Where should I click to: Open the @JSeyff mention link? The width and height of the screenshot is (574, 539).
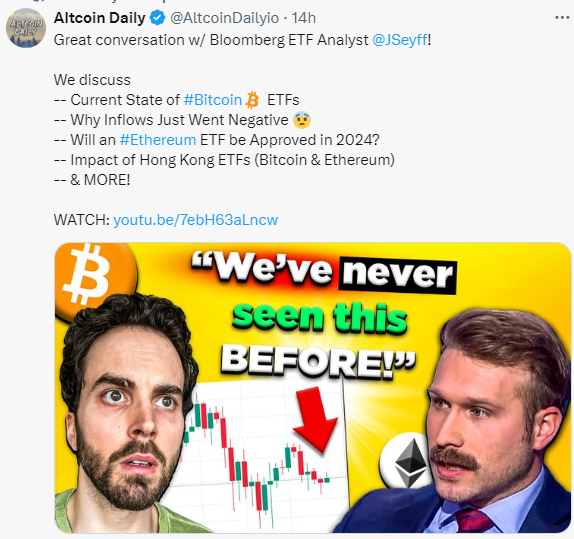(400, 40)
